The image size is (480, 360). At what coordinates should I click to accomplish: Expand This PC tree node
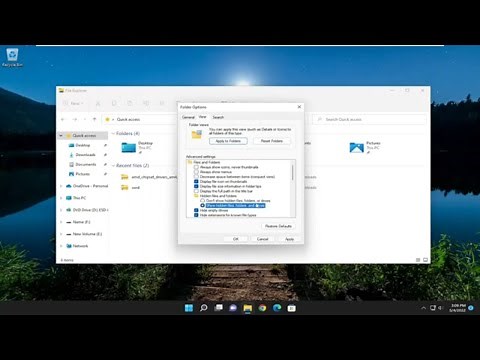pyautogui.click(x=61, y=198)
